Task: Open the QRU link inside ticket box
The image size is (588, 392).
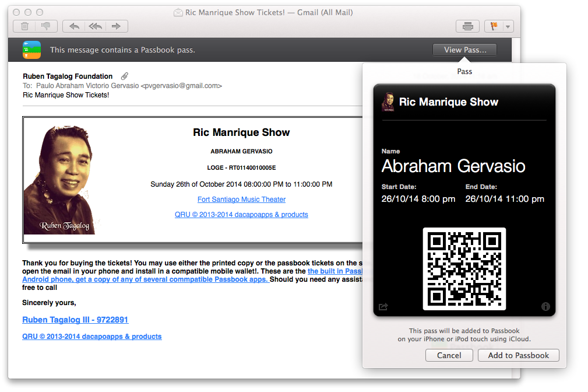Action: [x=241, y=215]
